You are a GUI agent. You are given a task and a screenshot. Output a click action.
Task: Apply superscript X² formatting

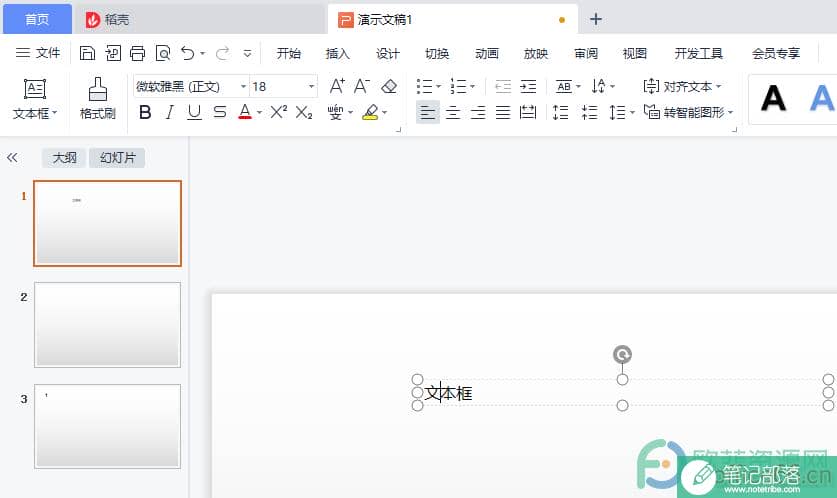(x=279, y=112)
